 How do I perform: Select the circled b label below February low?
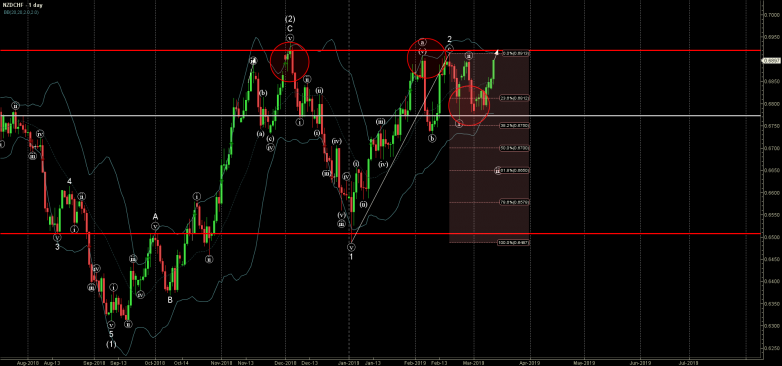432,139
